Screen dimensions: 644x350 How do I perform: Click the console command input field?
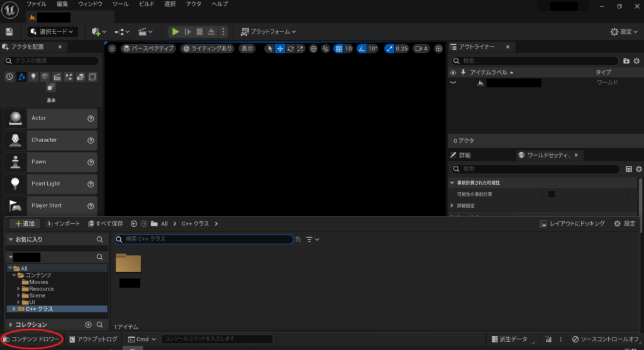point(217,339)
